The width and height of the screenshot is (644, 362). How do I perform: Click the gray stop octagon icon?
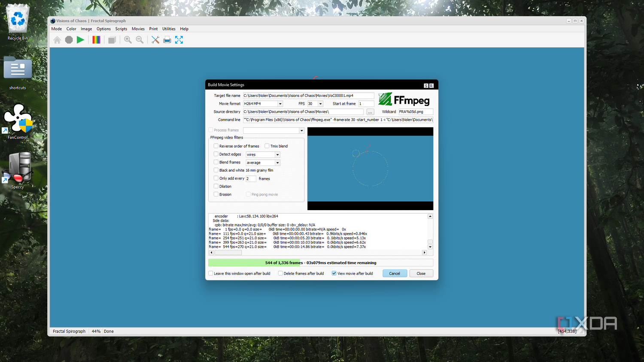pyautogui.click(x=69, y=40)
